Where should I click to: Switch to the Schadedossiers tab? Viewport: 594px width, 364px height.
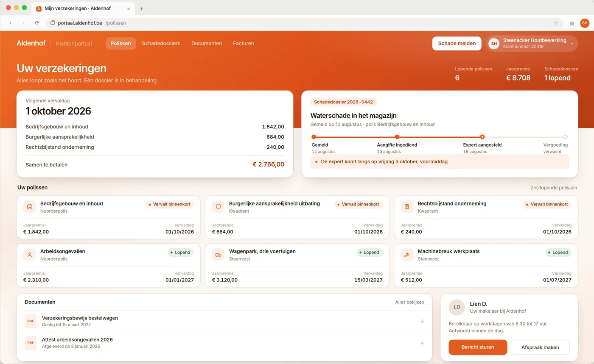[x=161, y=44]
